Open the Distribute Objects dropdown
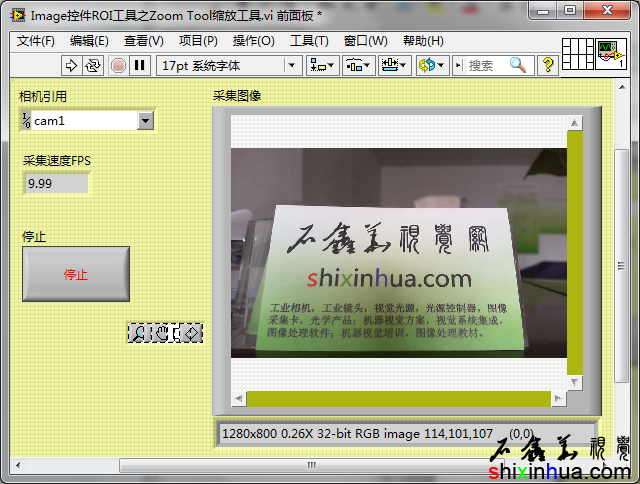 [358, 65]
